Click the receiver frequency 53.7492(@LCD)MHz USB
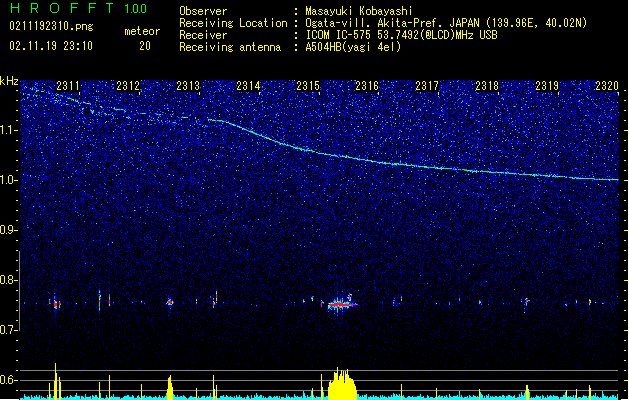This screenshot has width=629, height=400. click(x=437, y=35)
